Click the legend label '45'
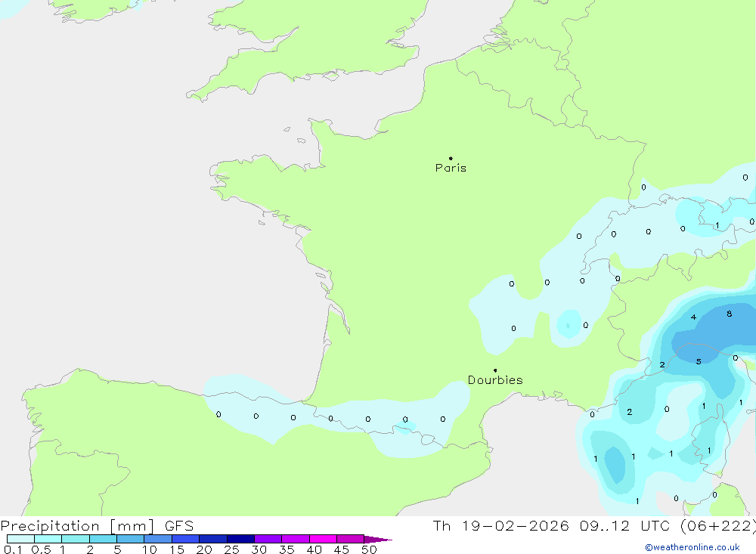 (x=342, y=549)
